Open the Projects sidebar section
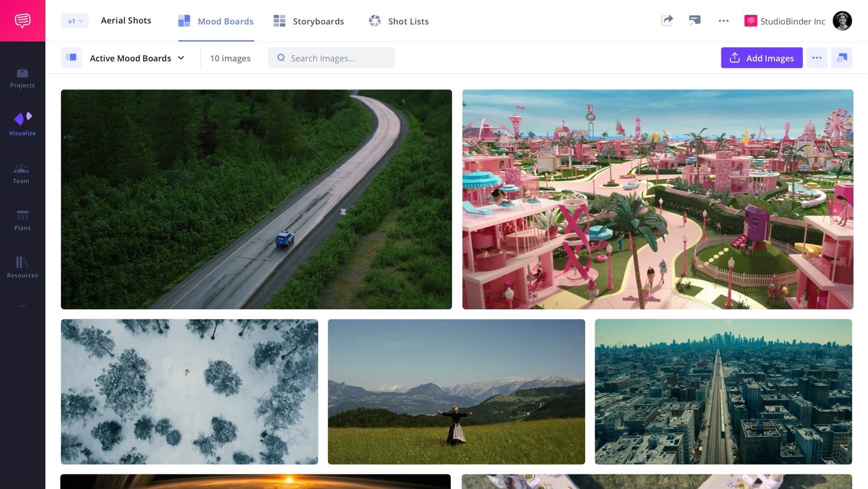 coord(22,78)
